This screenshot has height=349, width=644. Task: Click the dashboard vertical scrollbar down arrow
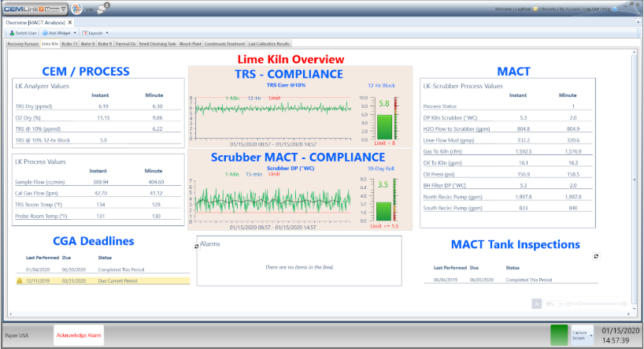pyautogui.click(x=635, y=309)
